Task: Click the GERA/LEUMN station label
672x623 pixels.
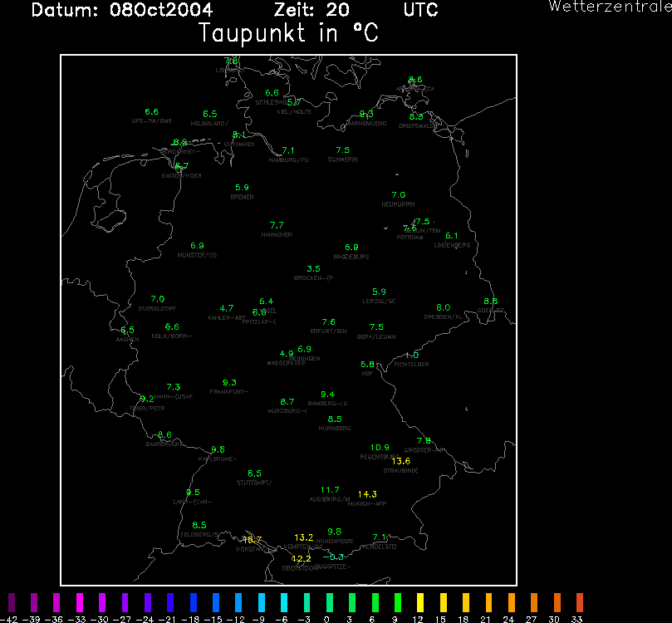Action: pyautogui.click(x=376, y=336)
